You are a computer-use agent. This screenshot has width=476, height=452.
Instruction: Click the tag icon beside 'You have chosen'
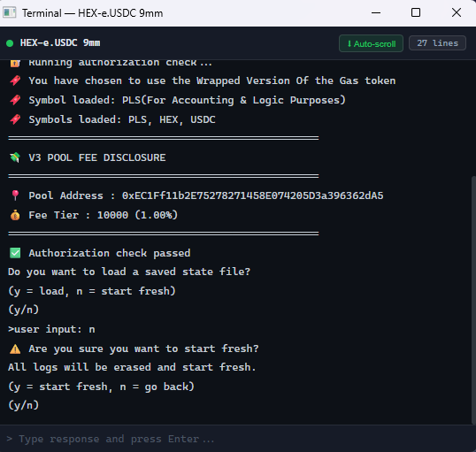15,80
